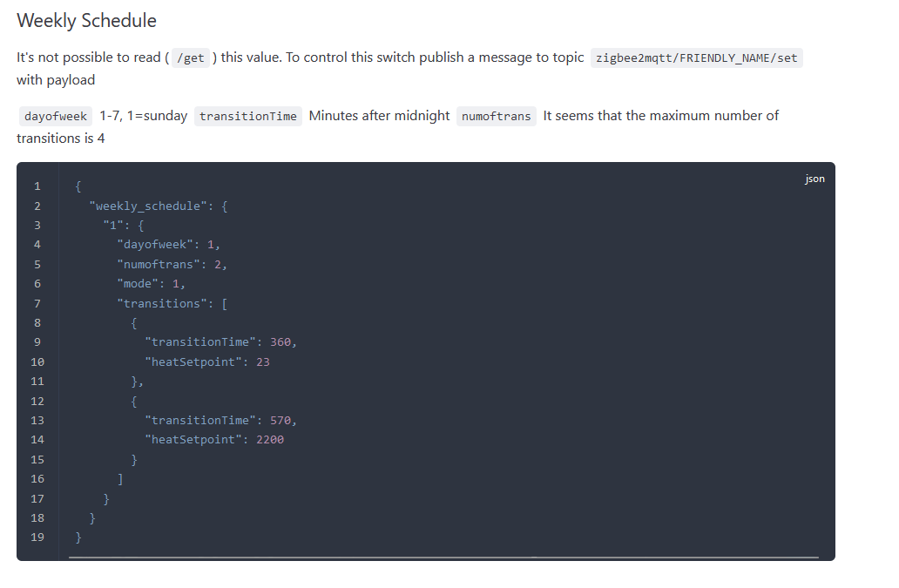The image size is (899, 588).
Task: Click the dayofweek tag in the description paragraph
Action: pyautogui.click(x=56, y=117)
